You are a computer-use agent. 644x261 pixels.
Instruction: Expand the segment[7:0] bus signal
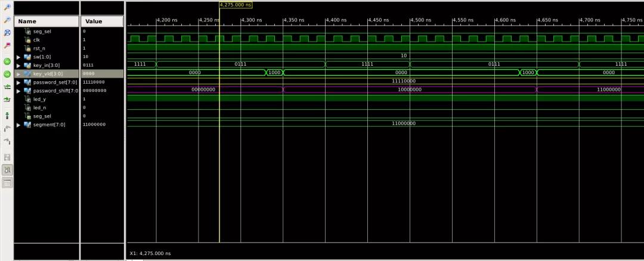click(18, 125)
